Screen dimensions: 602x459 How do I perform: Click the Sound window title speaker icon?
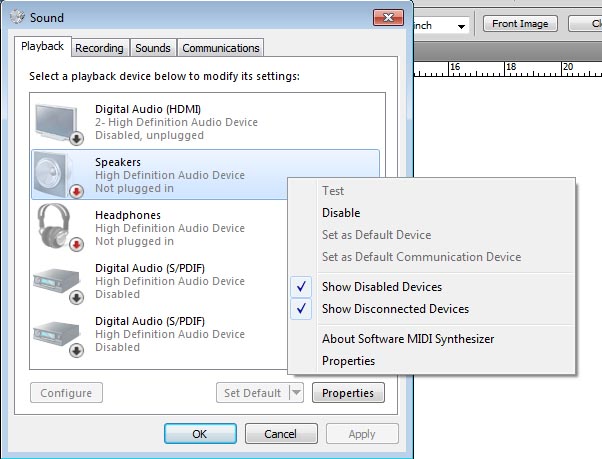click(17, 17)
